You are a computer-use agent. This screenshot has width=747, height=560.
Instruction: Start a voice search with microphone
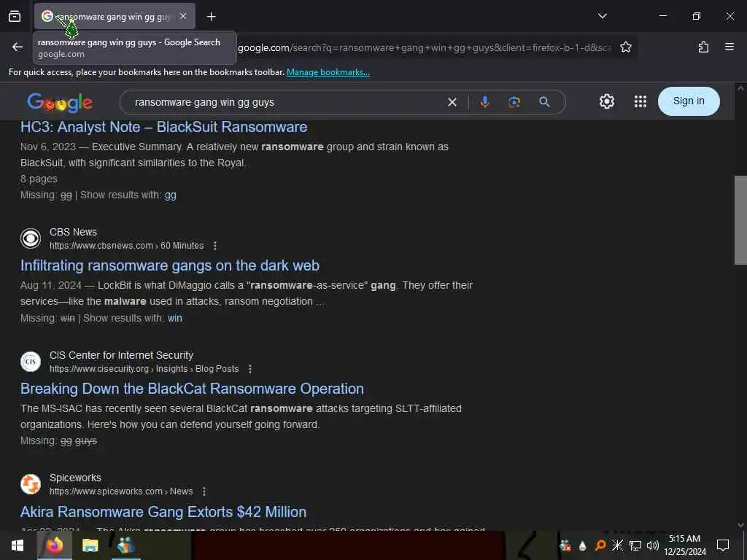[484, 102]
